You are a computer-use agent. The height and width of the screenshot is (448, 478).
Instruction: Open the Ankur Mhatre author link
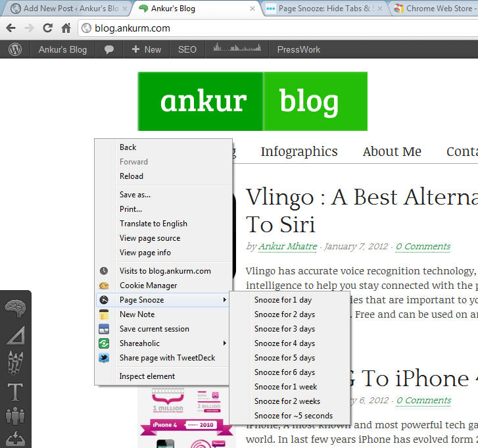288,247
